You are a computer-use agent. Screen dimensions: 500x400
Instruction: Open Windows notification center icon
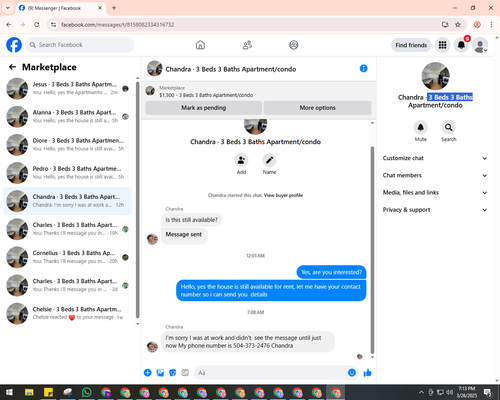tap(488, 392)
